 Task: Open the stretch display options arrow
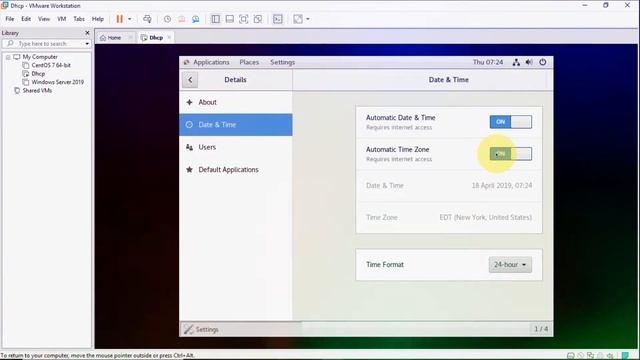(308, 19)
